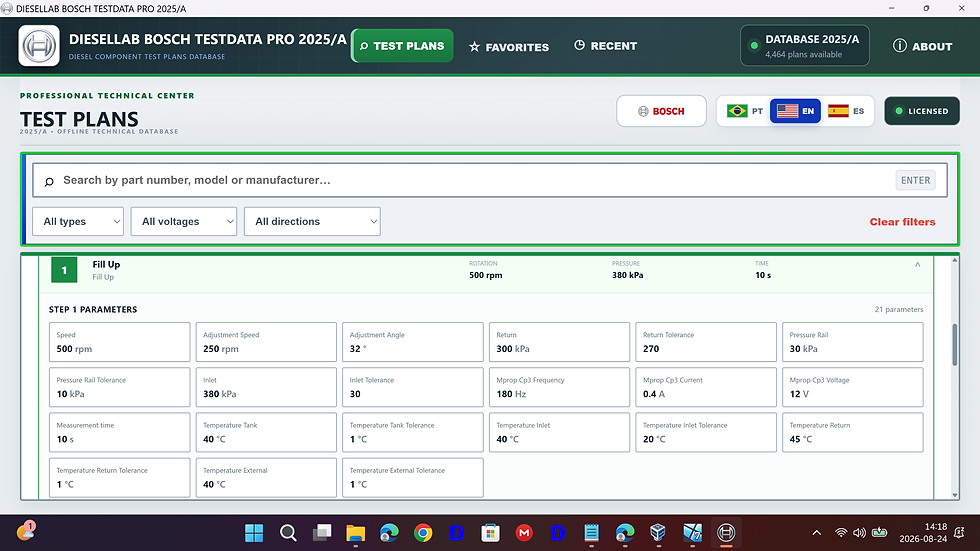Open the All directions dropdown

[x=312, y=221]
